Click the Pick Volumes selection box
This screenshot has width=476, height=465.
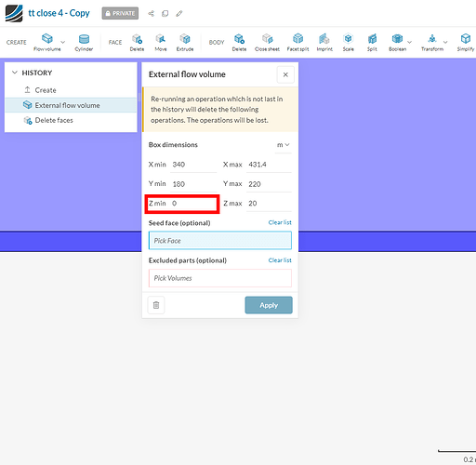point(220,278)
